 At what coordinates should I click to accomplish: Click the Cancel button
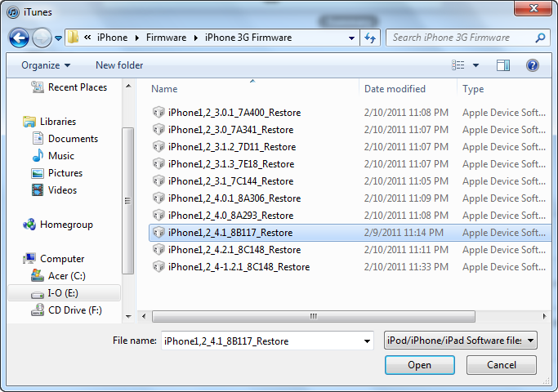click(x=502, y=365)
